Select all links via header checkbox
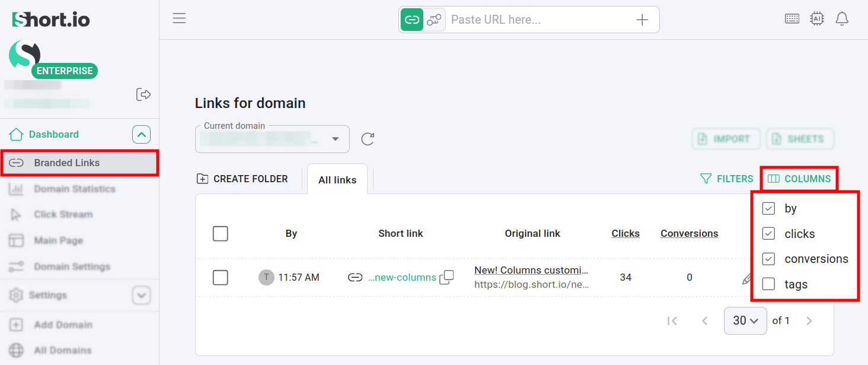868x365 pixels. click(220, 234)
